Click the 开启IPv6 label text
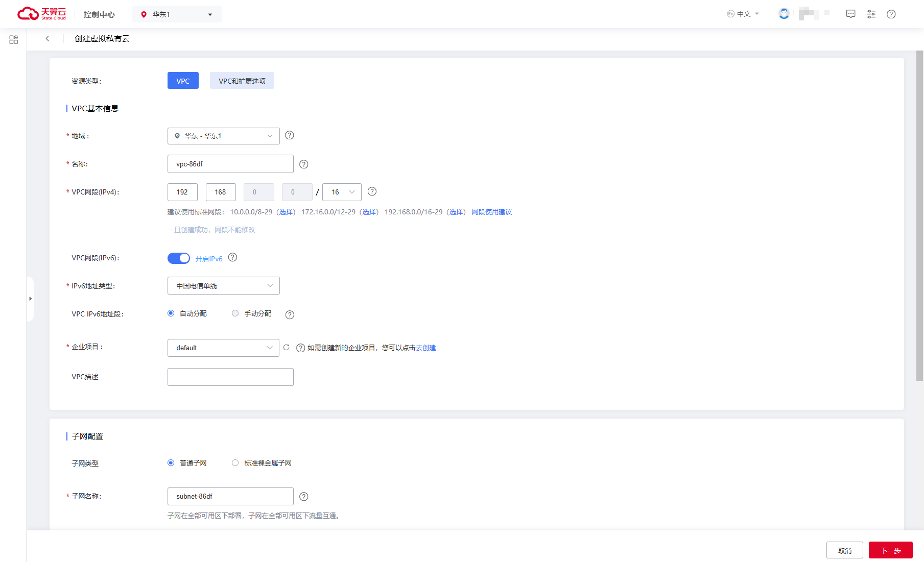 (x=209, y=259)
